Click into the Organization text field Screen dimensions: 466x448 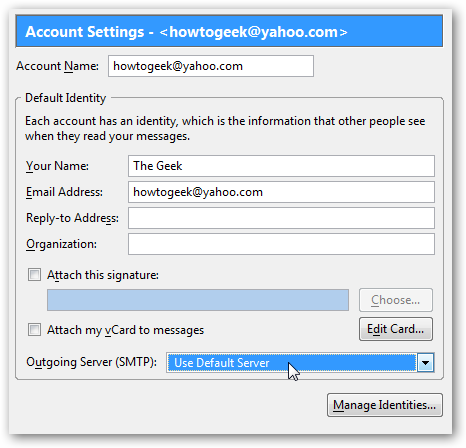281,244
